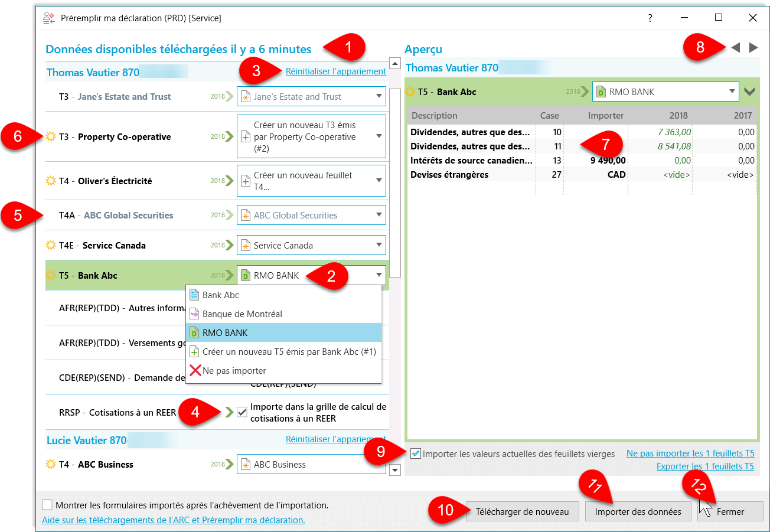Open the Jane's Estate and Trust dropdown
The width and height of the screenshot is (770, 532).
379,96
